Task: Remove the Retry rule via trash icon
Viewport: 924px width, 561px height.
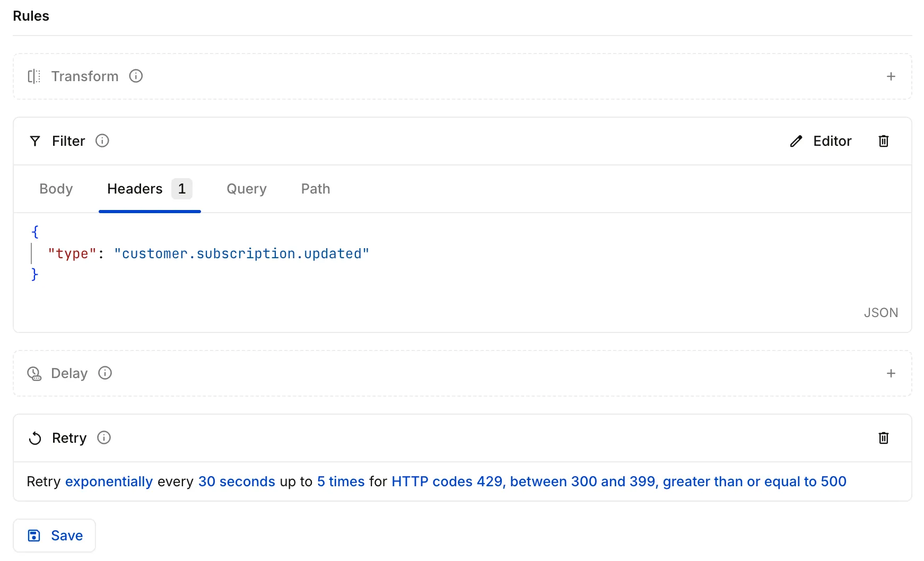Action: (883, 438)
